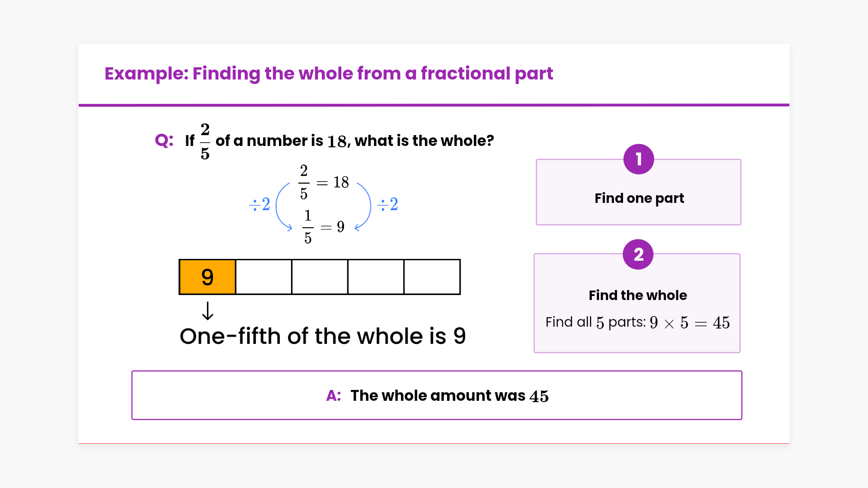Click the Find the whole heading
The image size is (868, 488).
pos(637,295)
